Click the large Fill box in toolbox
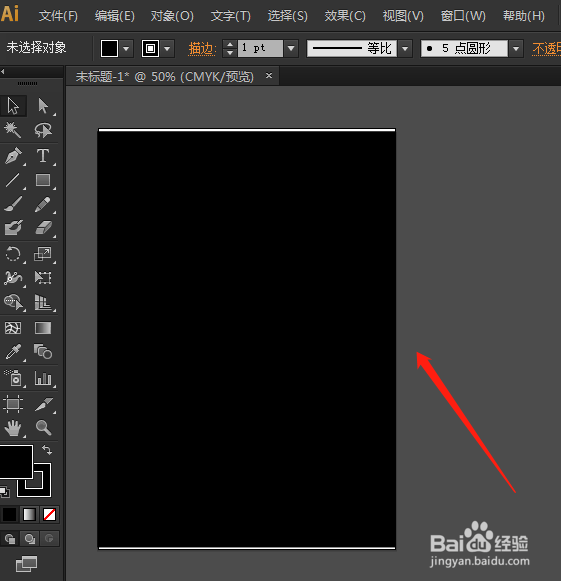This screenshot has height=581, width=561. 16,462
